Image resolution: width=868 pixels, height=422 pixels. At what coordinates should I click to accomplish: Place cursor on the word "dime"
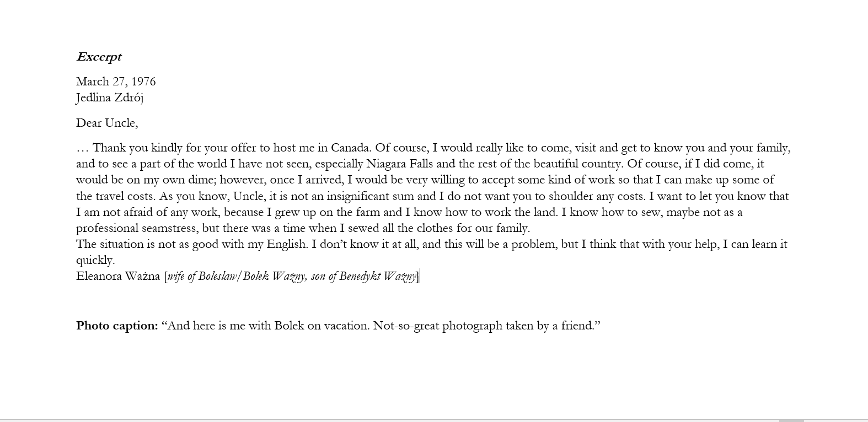(x=202, y=180)
